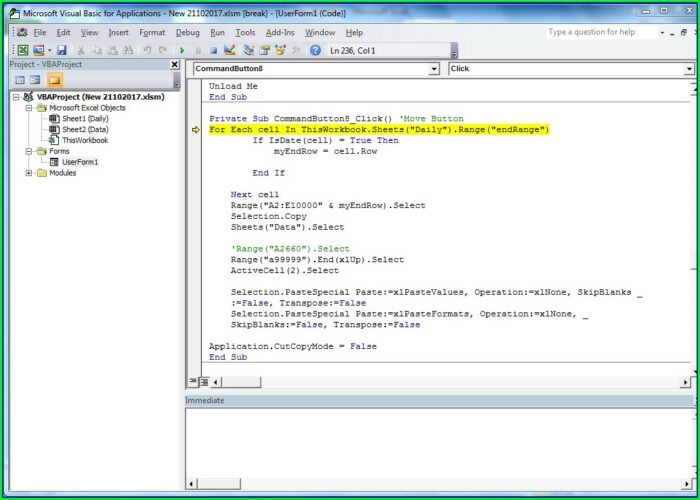Open the Properties Window toolbar icon

pyautogui.click(x=265, y=50)
